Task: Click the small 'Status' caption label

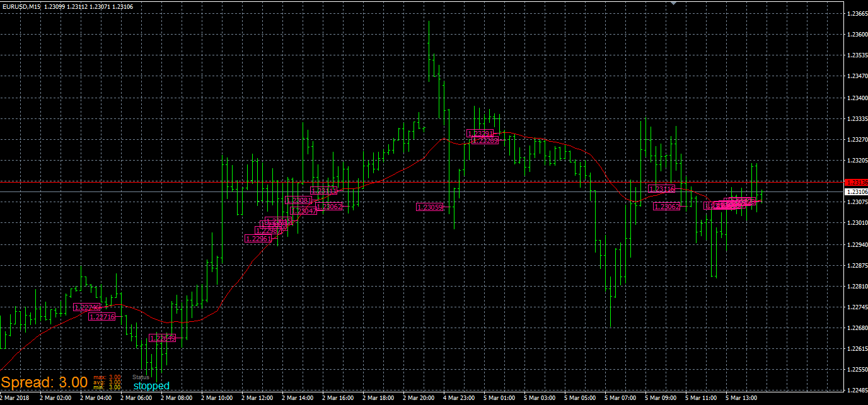Action: click(x=141, y=377)
